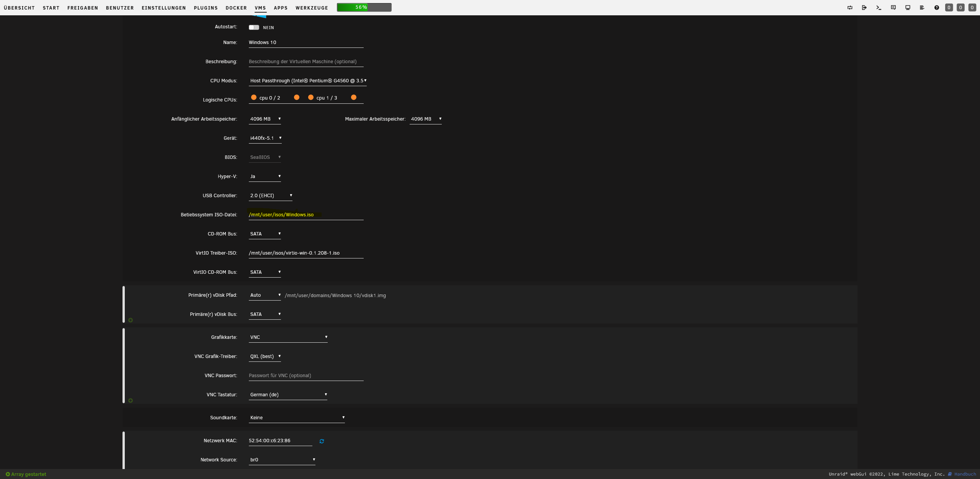Click the Array gestartet status icon
Viewport: 980px width, 479px height.
point(8,474)
